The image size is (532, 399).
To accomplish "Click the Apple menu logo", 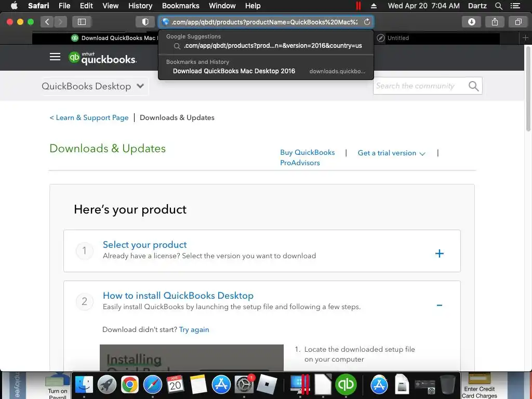I will point(14,6).
